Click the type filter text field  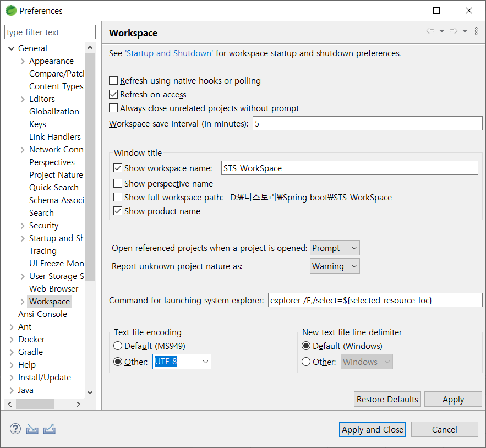(50, 32)
